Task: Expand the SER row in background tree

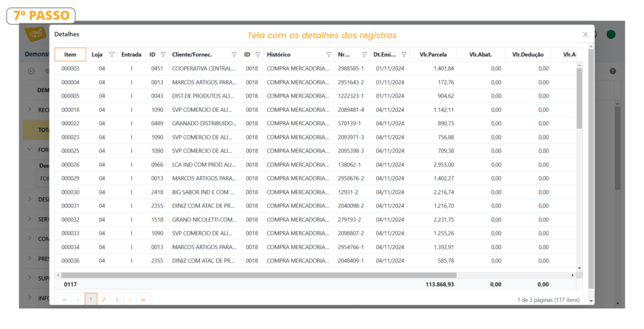Action: [30, 219]
